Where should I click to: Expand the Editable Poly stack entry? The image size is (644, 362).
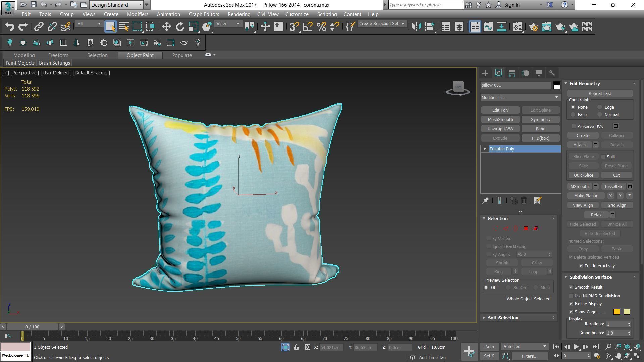485,149
